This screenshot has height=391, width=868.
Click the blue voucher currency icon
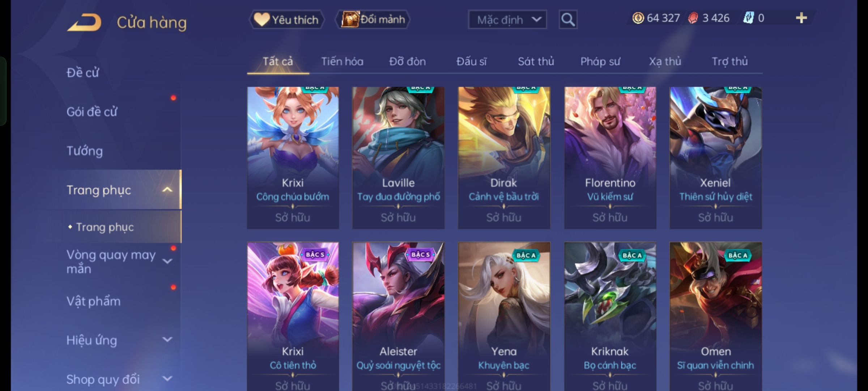click(748, 18)
